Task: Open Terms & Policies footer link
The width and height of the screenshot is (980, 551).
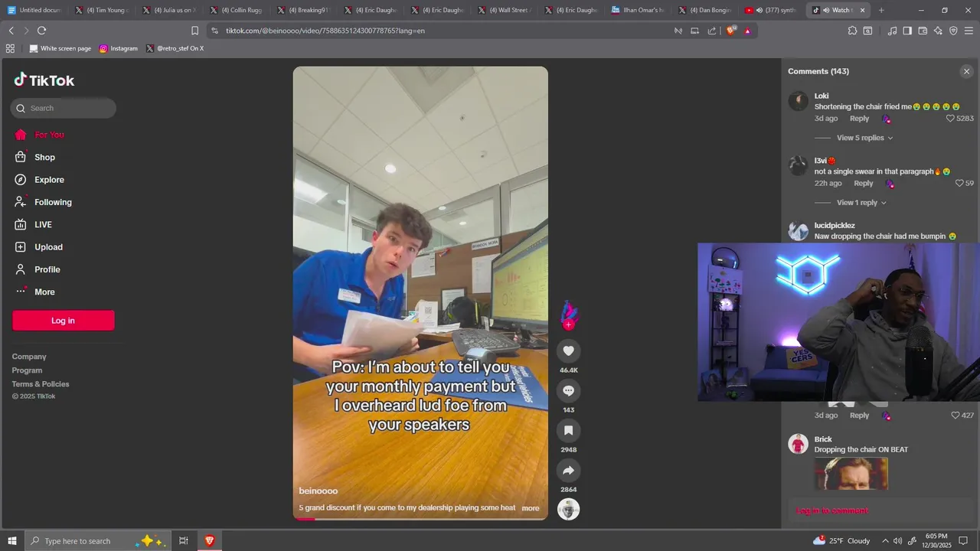Action: [41, 384]
